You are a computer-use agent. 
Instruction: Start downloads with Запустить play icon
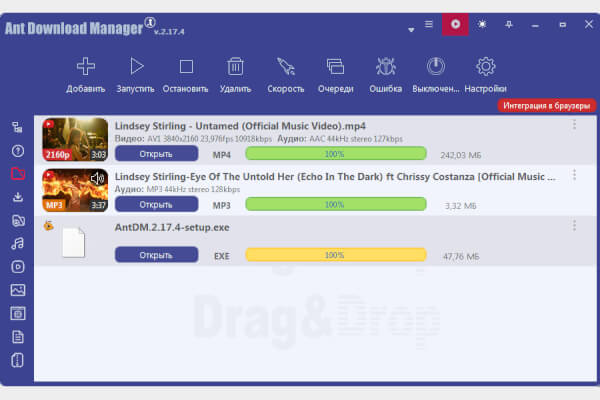point(136,66)
